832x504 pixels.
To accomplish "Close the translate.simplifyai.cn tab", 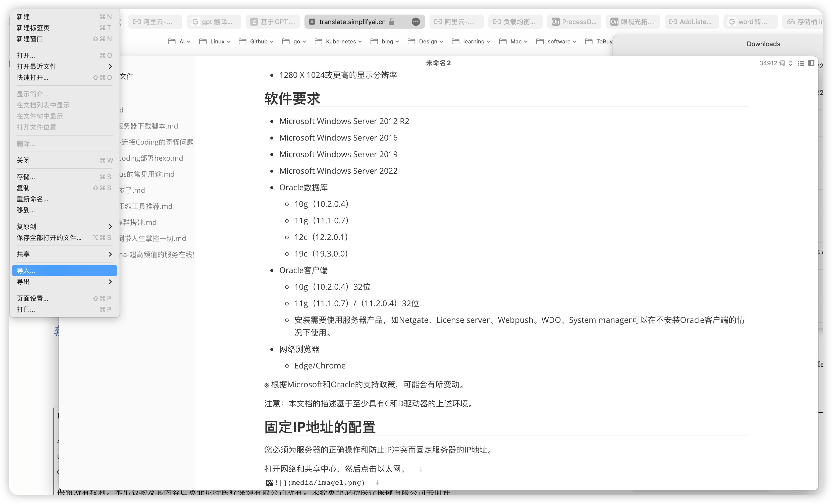I will point(312,22).
